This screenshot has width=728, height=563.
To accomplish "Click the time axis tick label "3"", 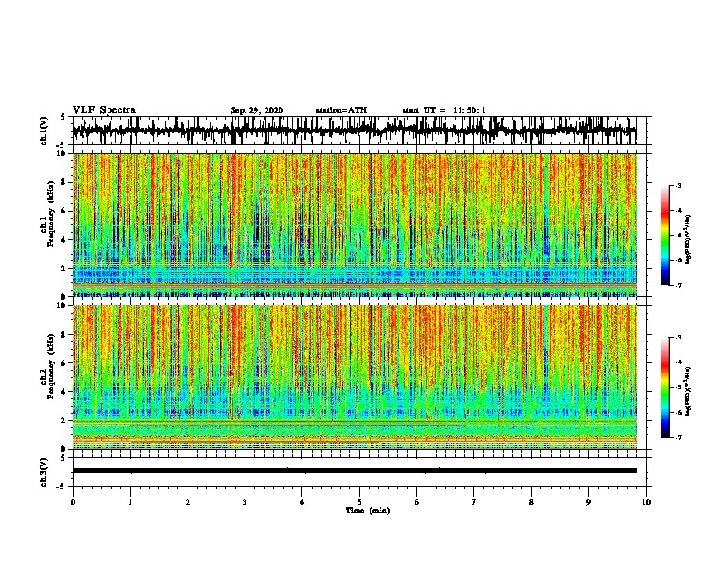I will pyautogui.click(x=245, y=502).
